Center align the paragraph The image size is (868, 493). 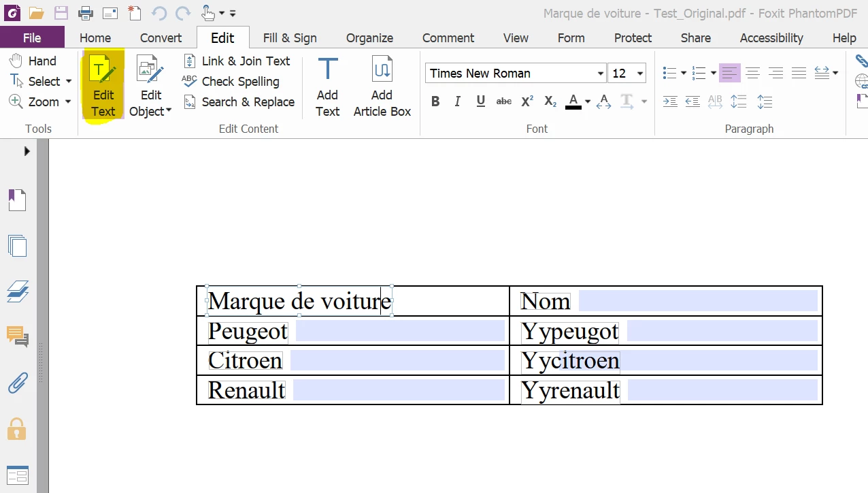point(752,73)
